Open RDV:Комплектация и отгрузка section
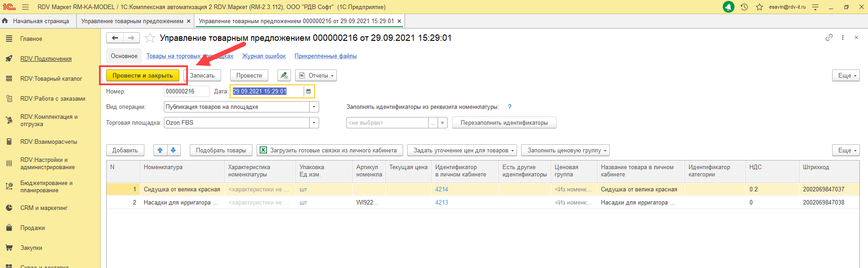The height and width of the screenshot is (268, 868). pos(50,120)
